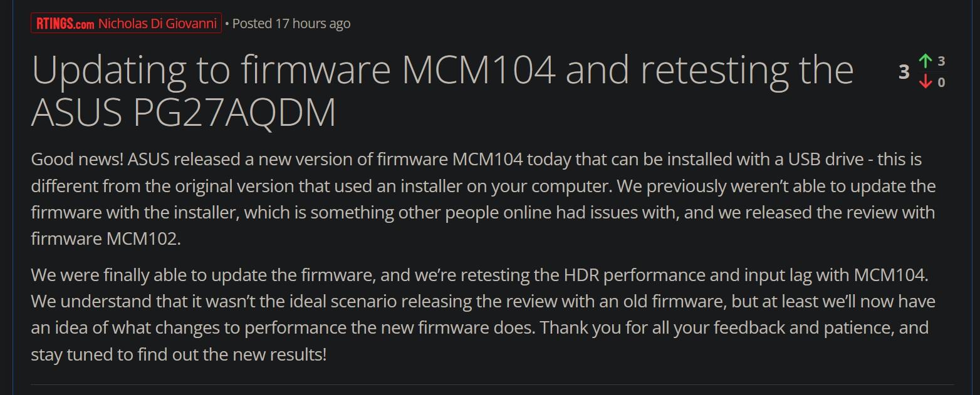Click the 'Posted 17 hours ago' timestamp

tap(291, 24)
